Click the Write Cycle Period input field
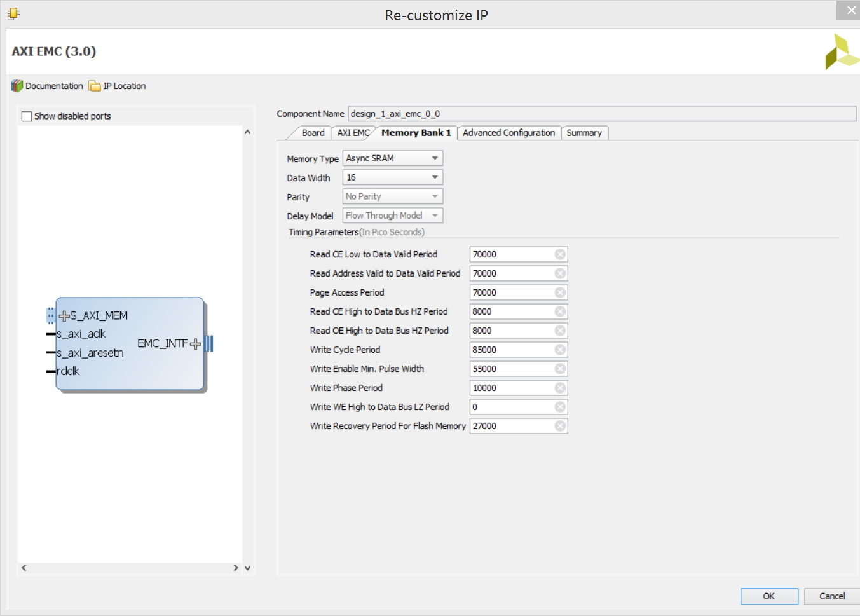 point(519,350)
